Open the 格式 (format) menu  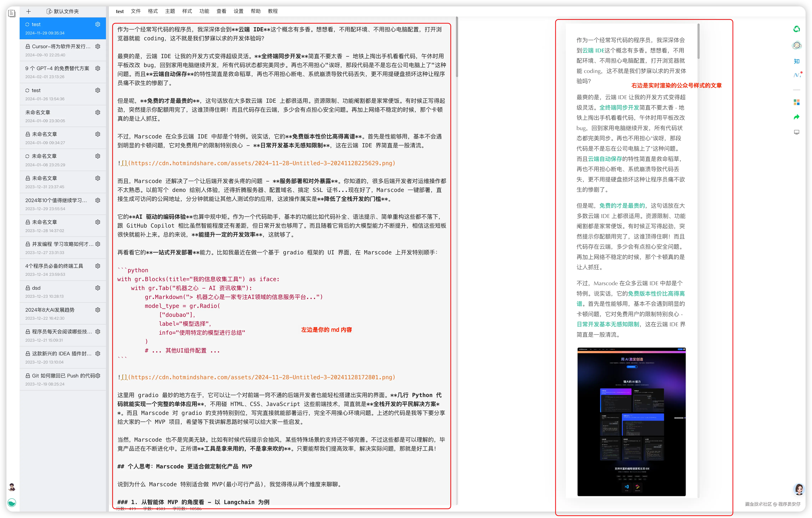[153, 11]
